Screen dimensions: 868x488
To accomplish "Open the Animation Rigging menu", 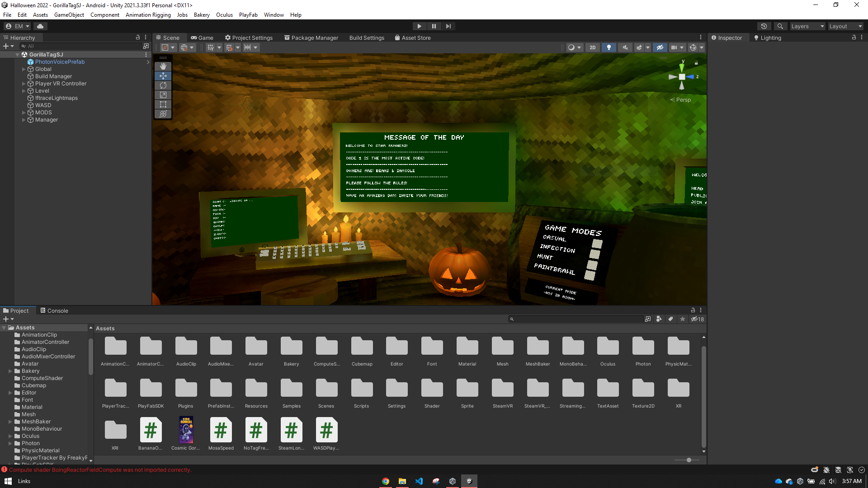I will [148, 15].
